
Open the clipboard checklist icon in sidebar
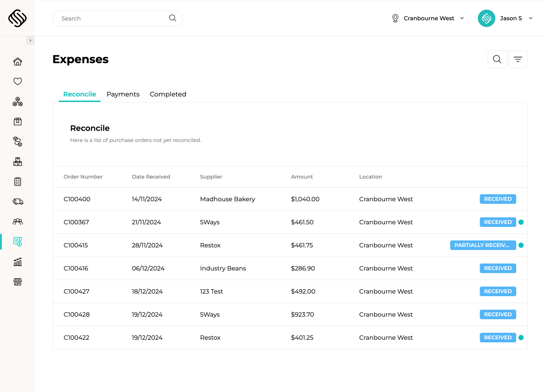pyautogui.click(x=17, y=182)
